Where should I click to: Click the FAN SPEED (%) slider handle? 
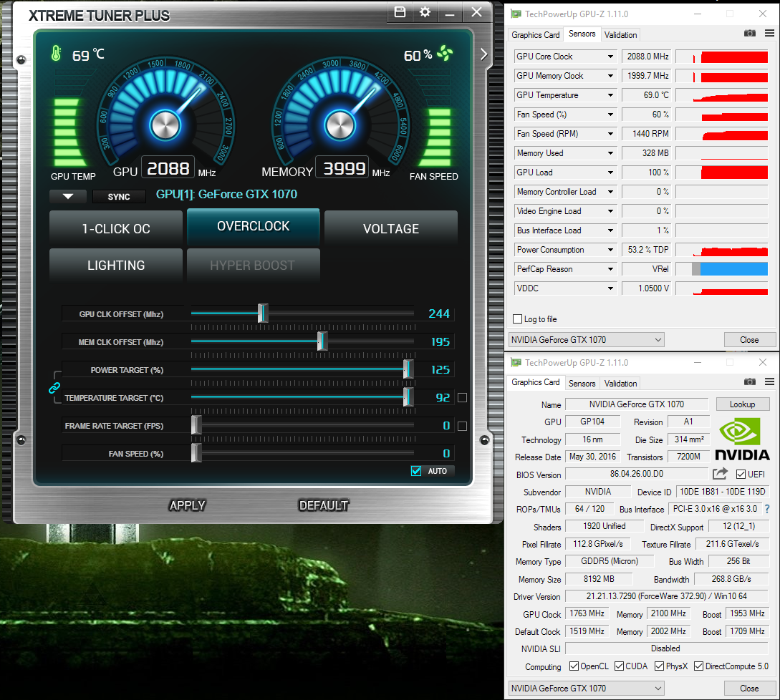196,452
